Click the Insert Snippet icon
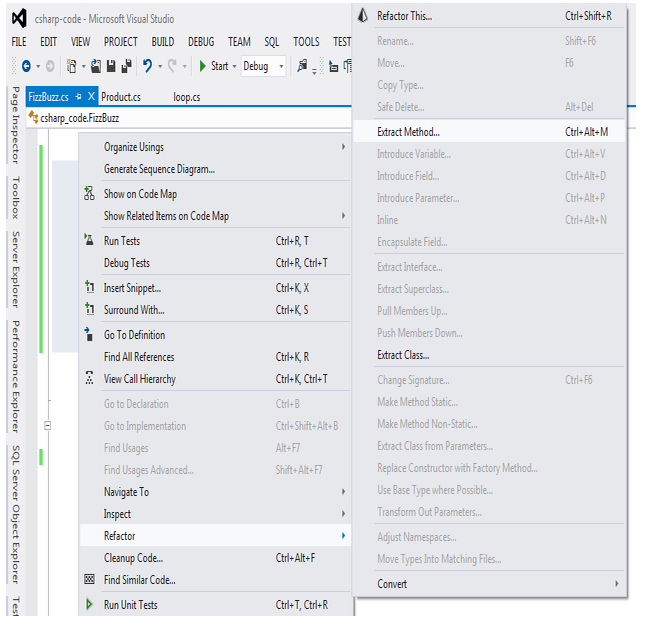 (x=89, y=287)
